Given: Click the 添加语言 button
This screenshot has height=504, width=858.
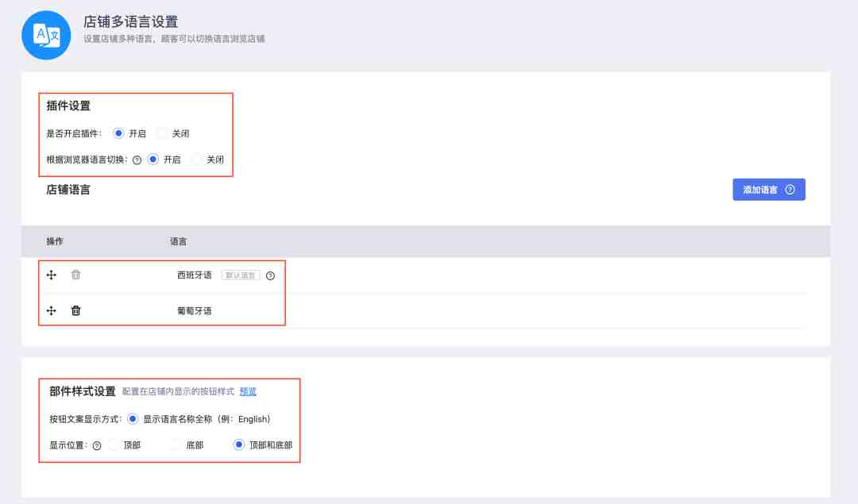Looking at the screenshot, I should coord(769,190).
